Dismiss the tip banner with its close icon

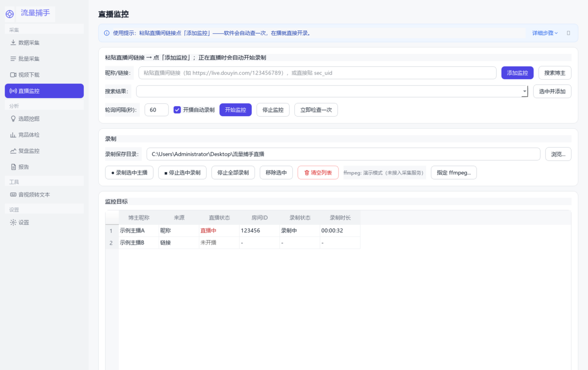pos(568,33)
